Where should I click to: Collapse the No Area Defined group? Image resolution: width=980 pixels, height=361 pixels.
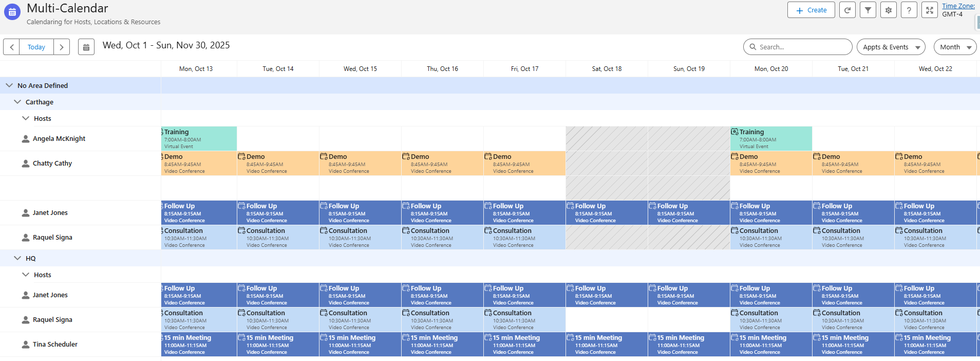(9, 85)
